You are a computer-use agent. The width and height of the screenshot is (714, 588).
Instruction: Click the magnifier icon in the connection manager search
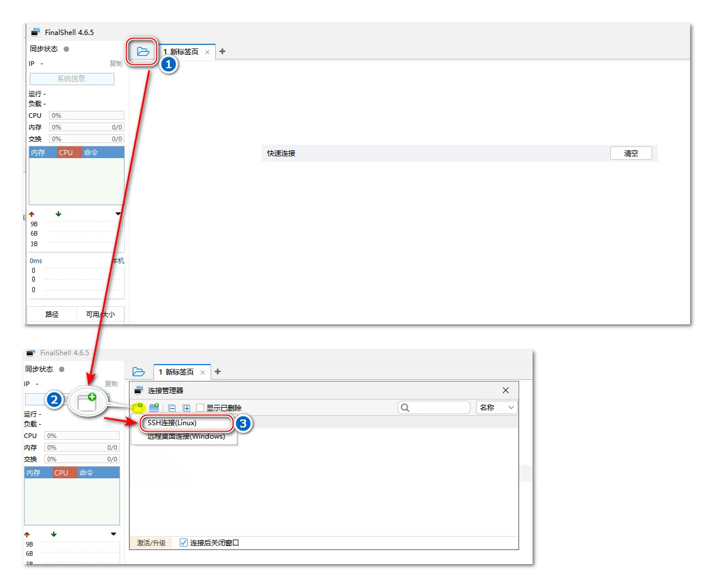click(405, 408)
